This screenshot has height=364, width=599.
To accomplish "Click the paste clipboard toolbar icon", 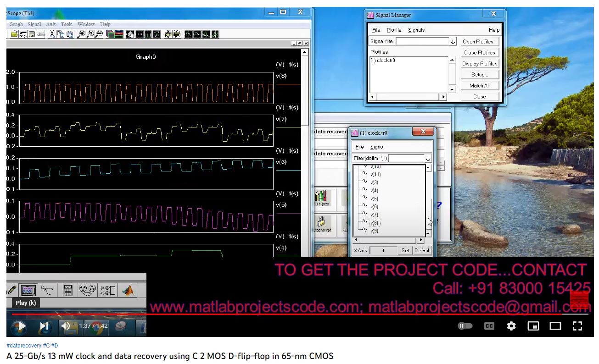I will click(70, 34).
